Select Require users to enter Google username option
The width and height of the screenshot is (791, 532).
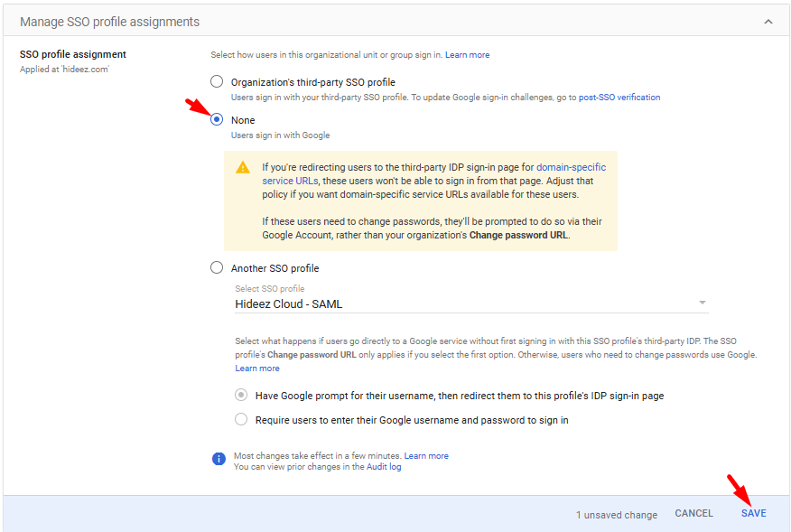pos(241,420)
